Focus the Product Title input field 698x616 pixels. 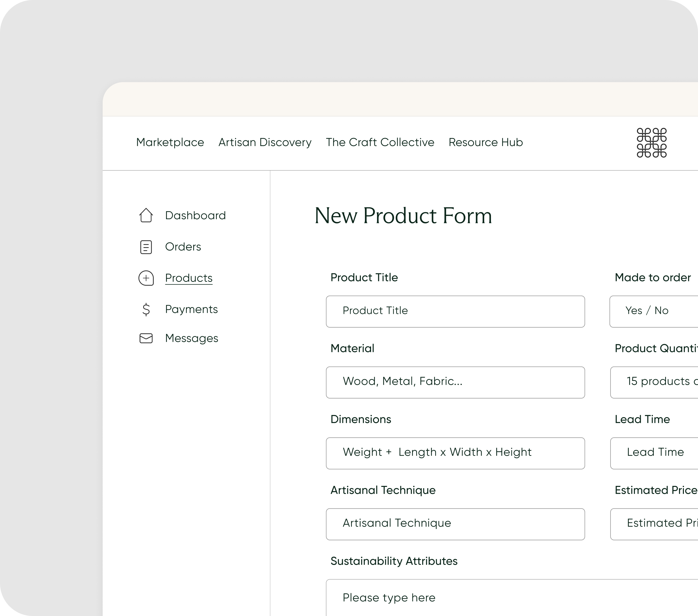click(x=455, y=311)
